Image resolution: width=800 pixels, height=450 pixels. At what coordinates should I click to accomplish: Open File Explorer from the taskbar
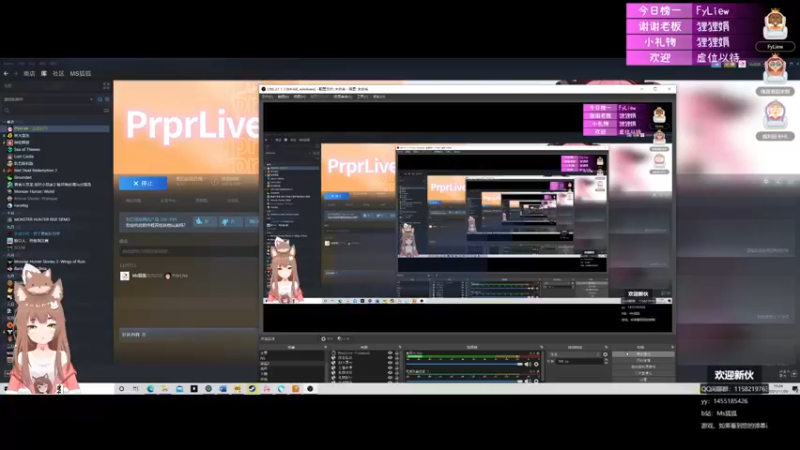click(x=164, y=389)
